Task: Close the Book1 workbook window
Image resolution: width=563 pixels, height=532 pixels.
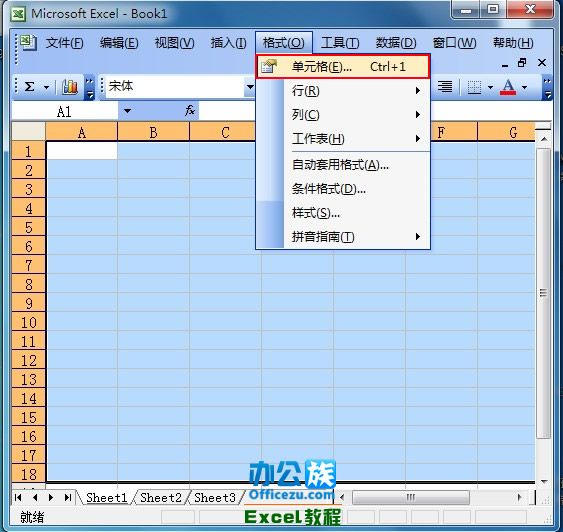Action: [x=542, y=63]
